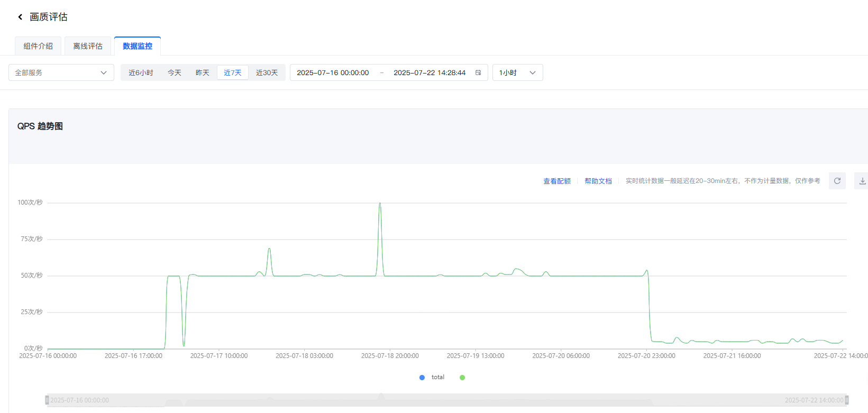Click the back arrow beside 画质评估
The height and width of the screenshot is (413, 868).
pyautogui.click(x=20, y=17)
